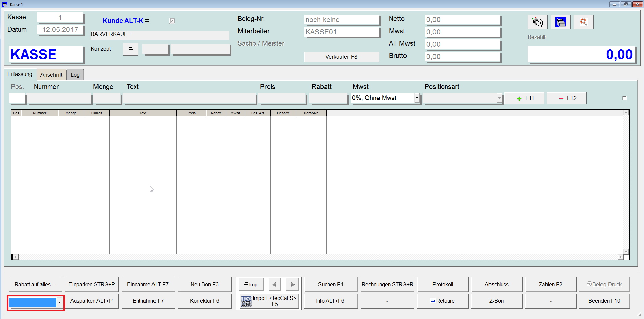The image size is (644, 319).
Task: Click Ausparken ALT+P button
Action: (x=92, y=301)
